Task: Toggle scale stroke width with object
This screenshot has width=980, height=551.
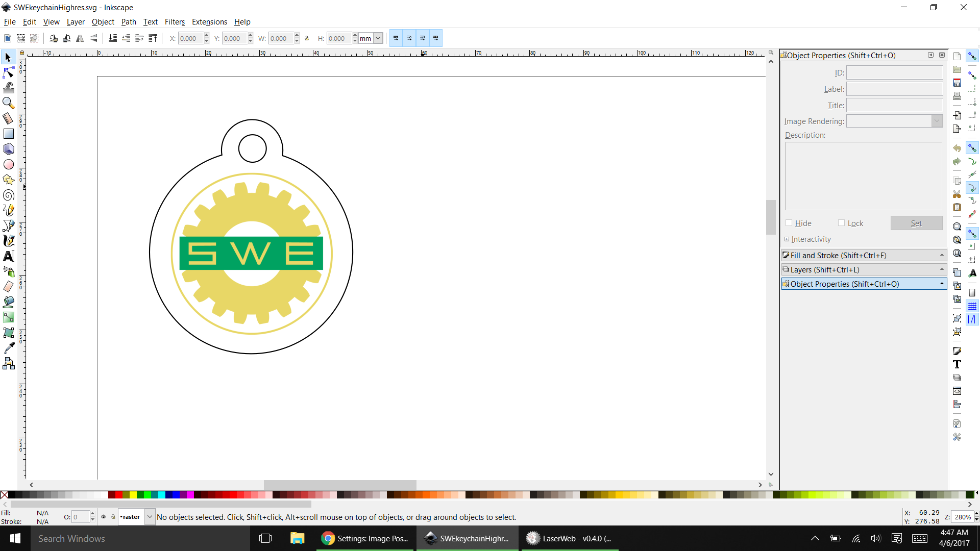Action: [x=396, y=38]
